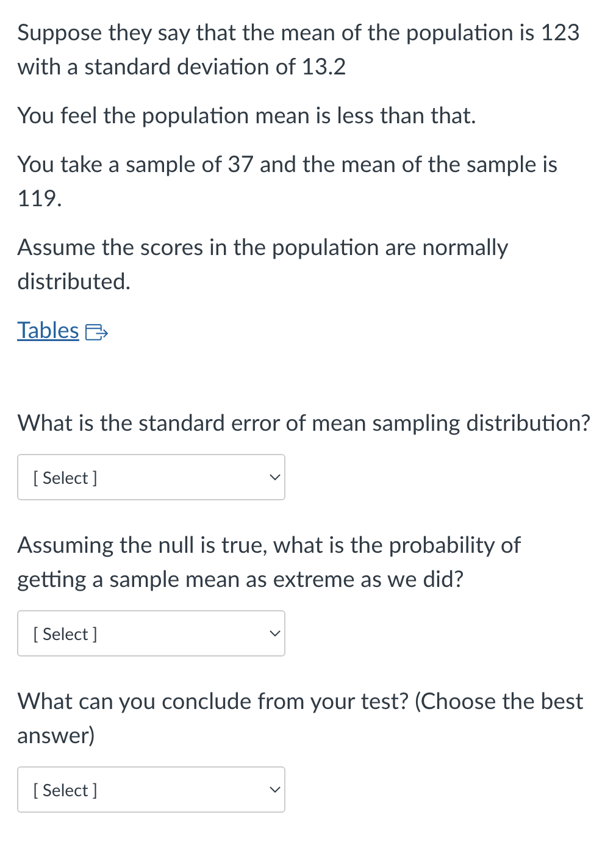
Task: Open the probability of sample mean dropdown
Action: (x=151, y=633)
